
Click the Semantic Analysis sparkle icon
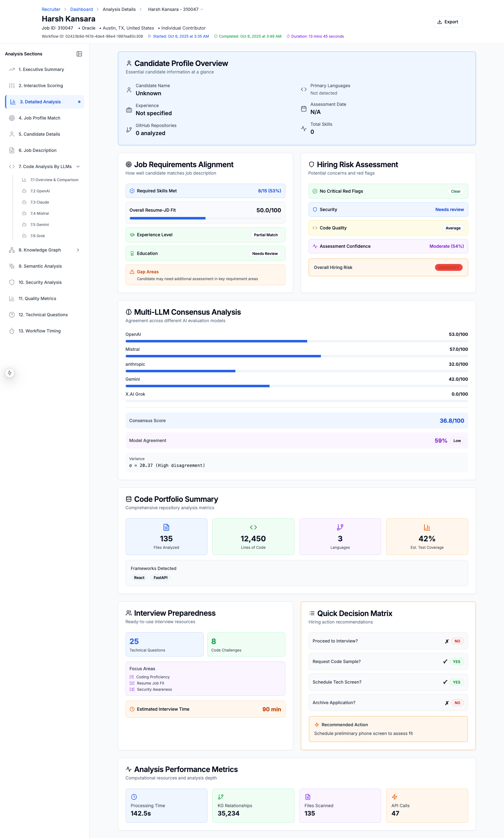pyautogui.click(x=12, y=266)
